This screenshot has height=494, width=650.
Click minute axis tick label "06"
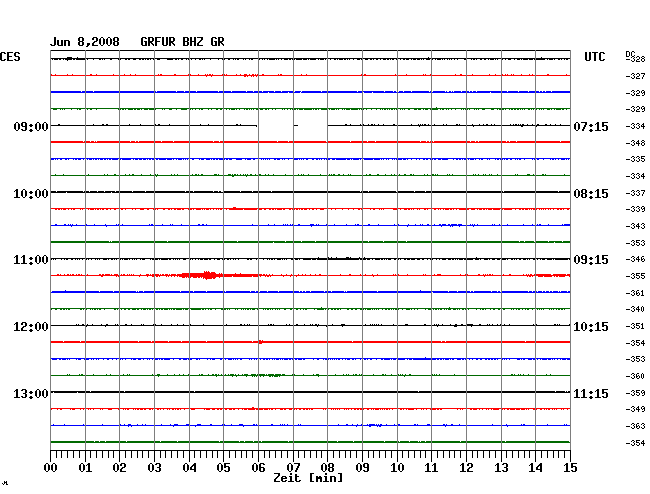[x=258, y=468]
